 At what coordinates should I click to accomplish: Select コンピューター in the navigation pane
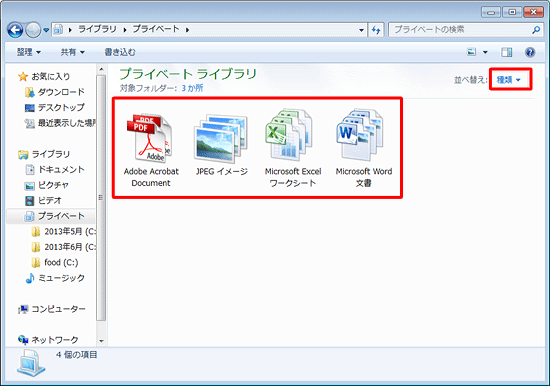[x=58, y=309]
